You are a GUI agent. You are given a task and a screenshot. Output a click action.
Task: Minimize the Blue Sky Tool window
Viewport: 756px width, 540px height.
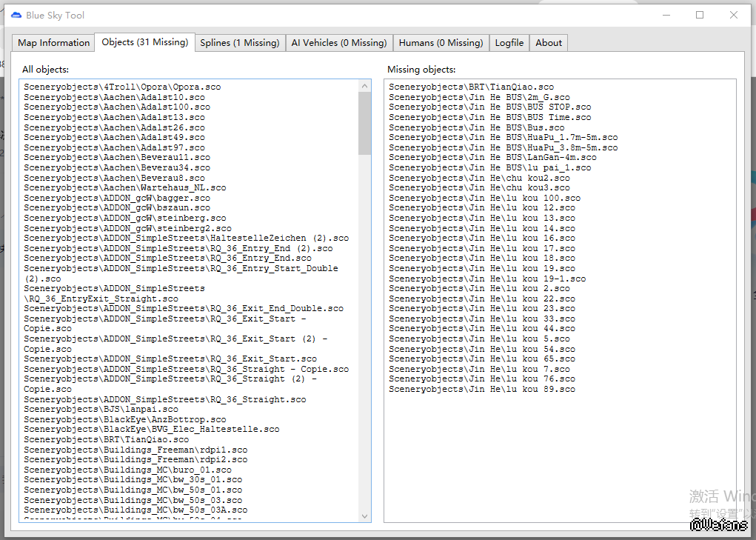click(x=666, y=15)
